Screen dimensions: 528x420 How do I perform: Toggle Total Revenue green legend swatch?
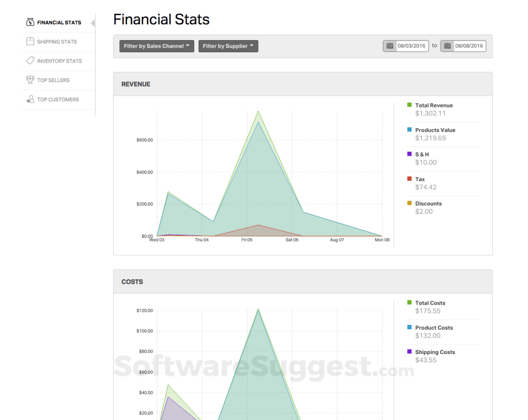point(409,104)
